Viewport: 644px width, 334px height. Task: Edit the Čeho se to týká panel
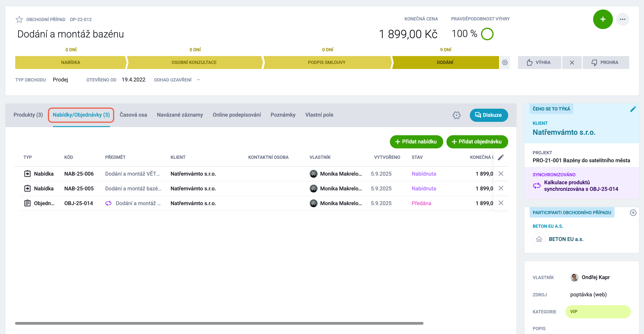click(x=633, y=109)
